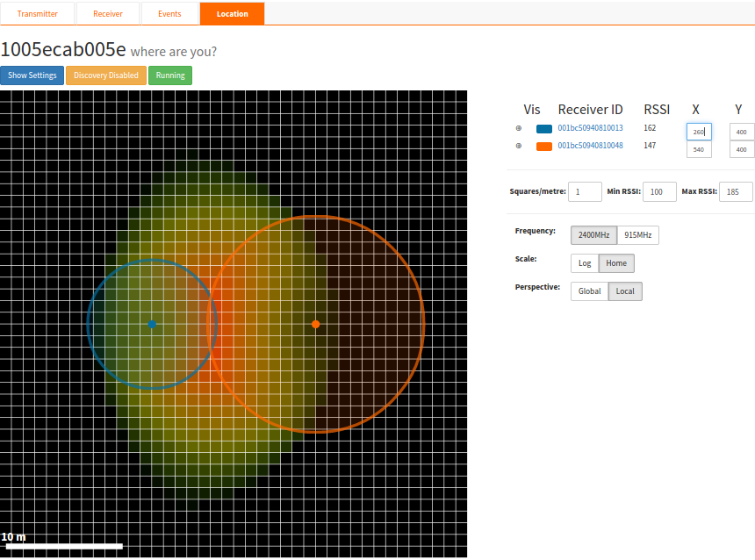Click the Y field of the blue receiver row

(x=742, y=132)
